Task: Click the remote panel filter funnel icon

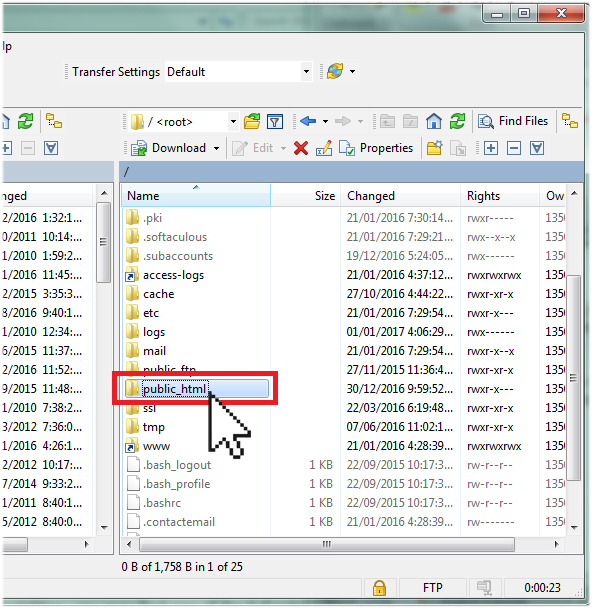Action: click(275, 122)
